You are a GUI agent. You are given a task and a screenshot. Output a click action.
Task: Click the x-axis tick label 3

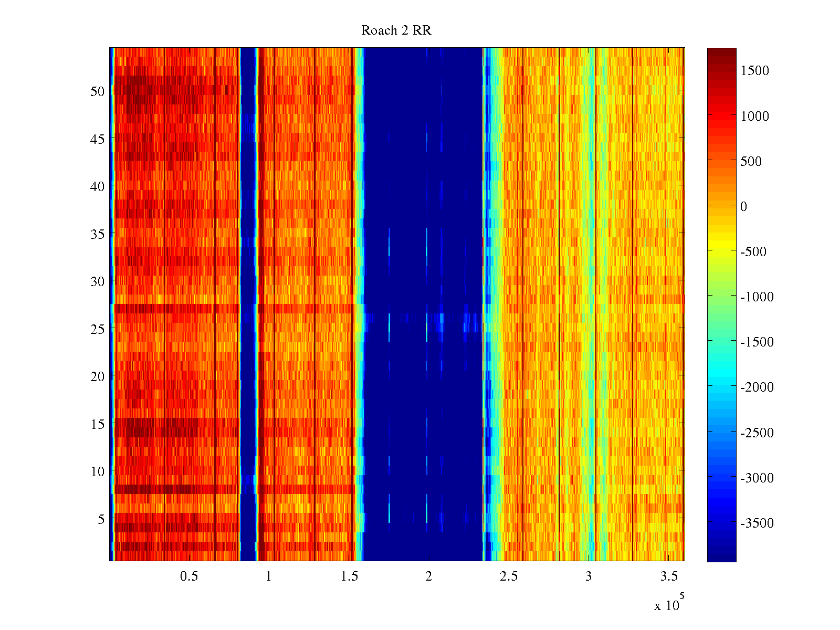[x=589, y=576]
